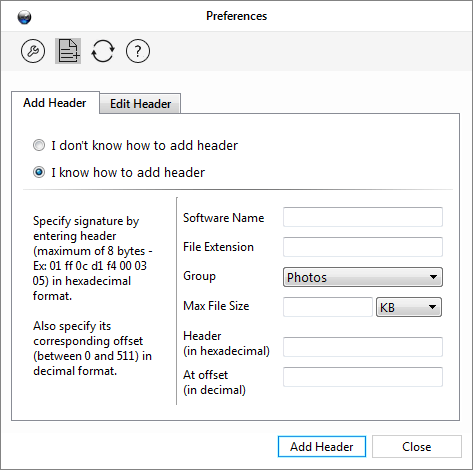473x470 pixels.
Task: Click the Group dropdown arrow
Action: click(433, 277)
